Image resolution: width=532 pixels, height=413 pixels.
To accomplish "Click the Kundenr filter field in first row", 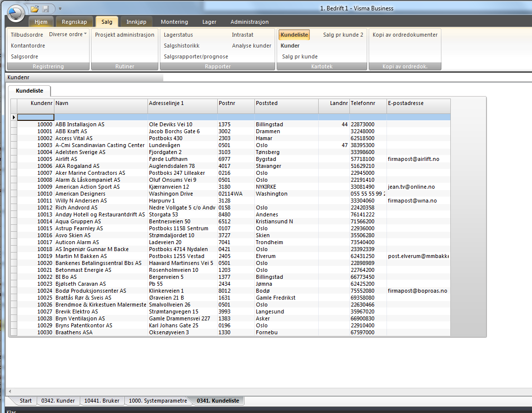I will click(35, 117).
